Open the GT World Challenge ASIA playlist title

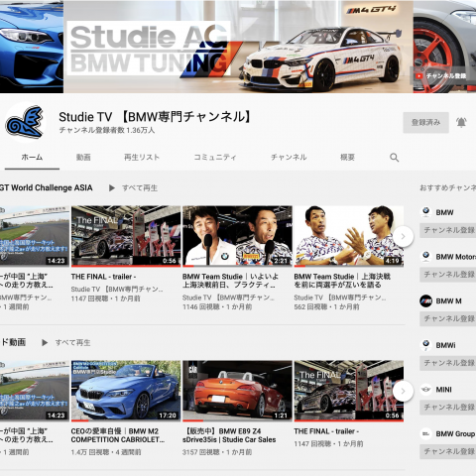point(46,187)
